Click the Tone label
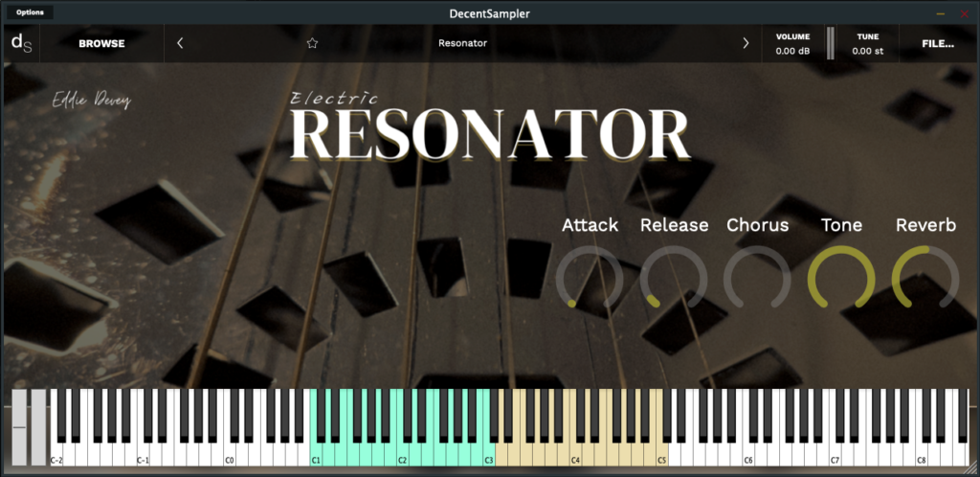Viewport: 980px width, 477px height. [841, 225]
